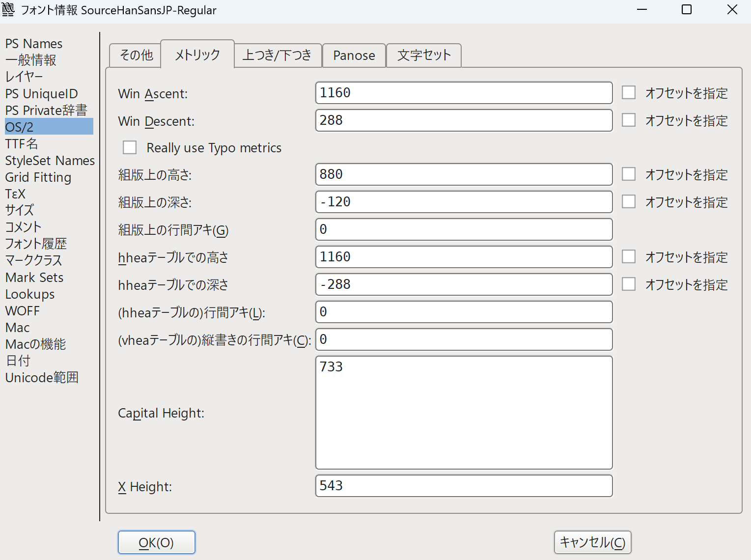
Task: Open the 上つき/下つき tab
Action: (278, 55)
